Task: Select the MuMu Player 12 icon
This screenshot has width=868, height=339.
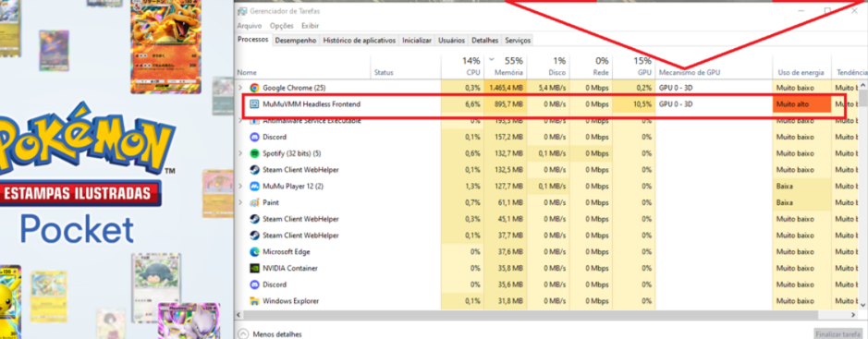Action: 254,187
